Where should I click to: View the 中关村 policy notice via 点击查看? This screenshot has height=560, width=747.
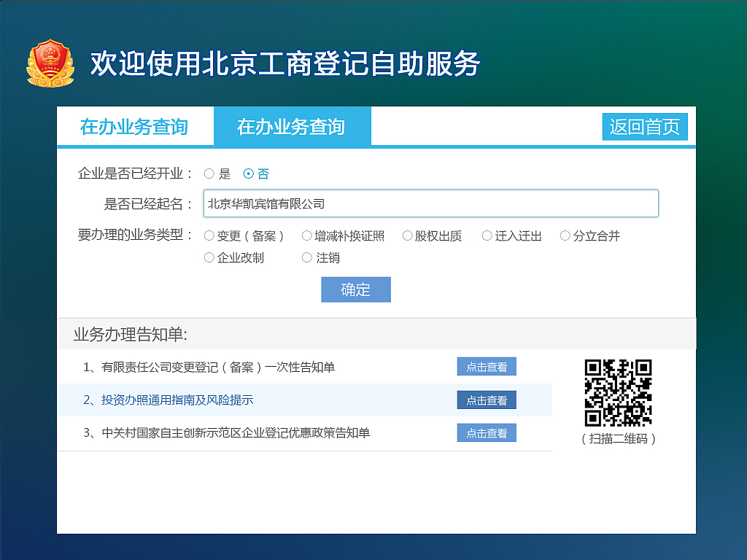click(x=486, y=432)
